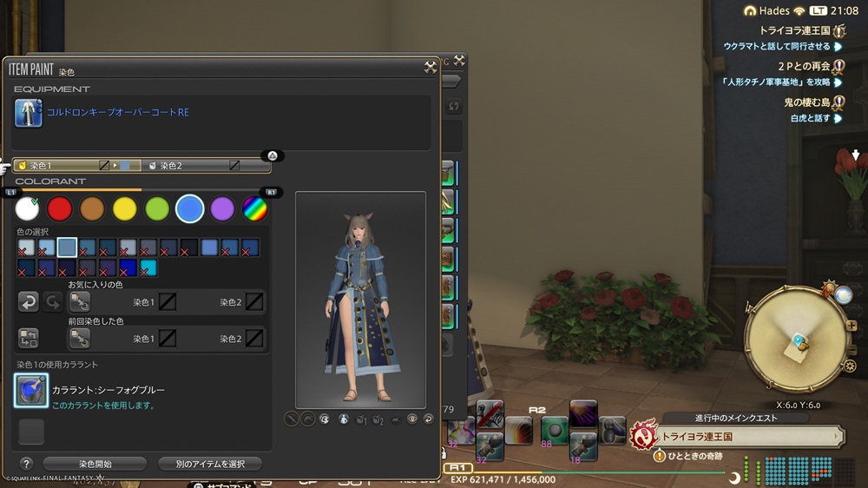Redo the dye selection
Viewport: 868px width, 488px height.
(x=53, y=302)
